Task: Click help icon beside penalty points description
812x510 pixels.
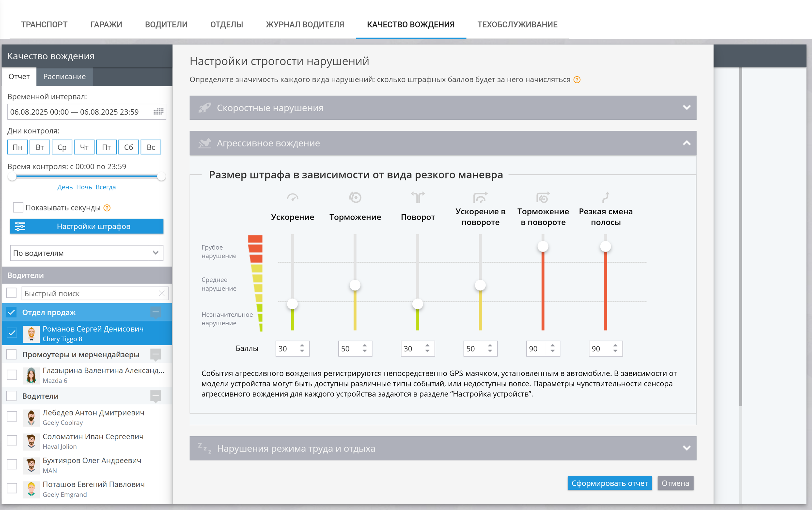Action: click(577, 80)
